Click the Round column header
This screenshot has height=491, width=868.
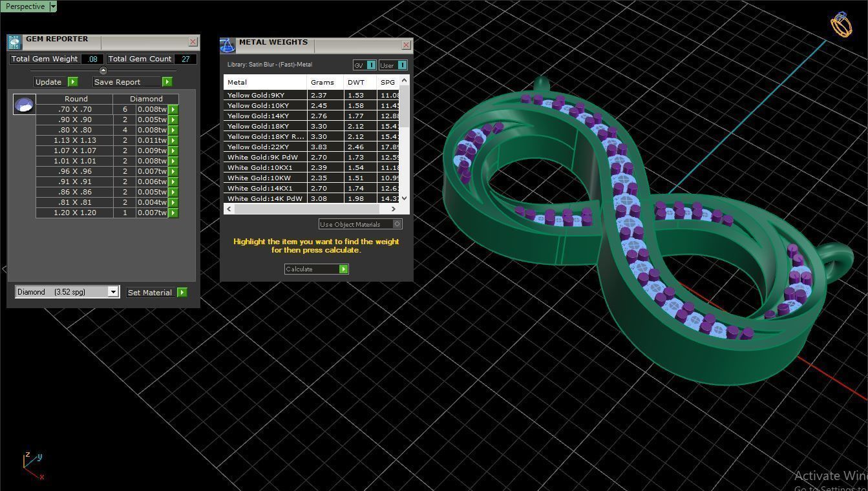(76, 99)
